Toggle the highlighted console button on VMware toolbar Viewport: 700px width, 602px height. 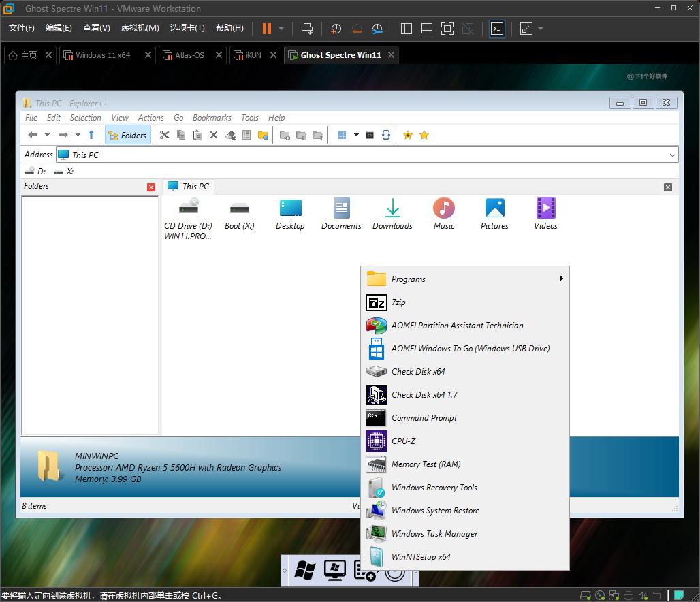(496, 29)
